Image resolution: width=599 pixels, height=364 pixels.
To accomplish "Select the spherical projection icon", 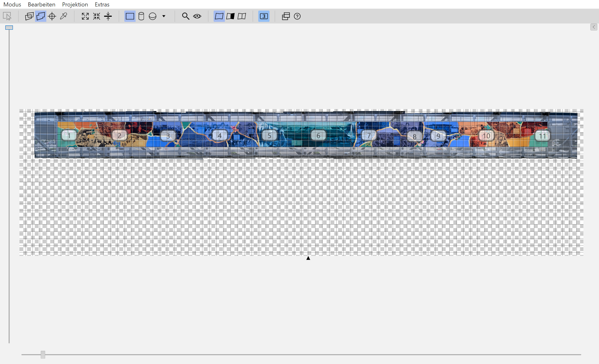I will (x=152, y=16).
